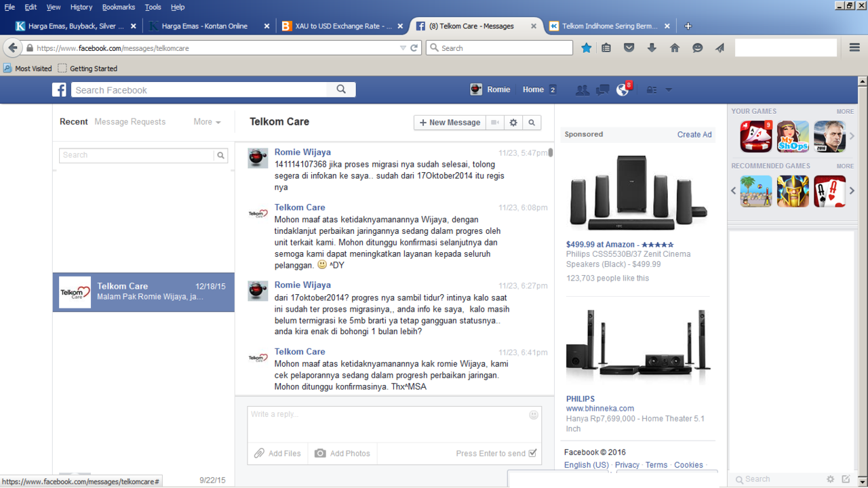Select the Recent messages tab
This screenshot has height=488, width=868.
tap(74, 122)
